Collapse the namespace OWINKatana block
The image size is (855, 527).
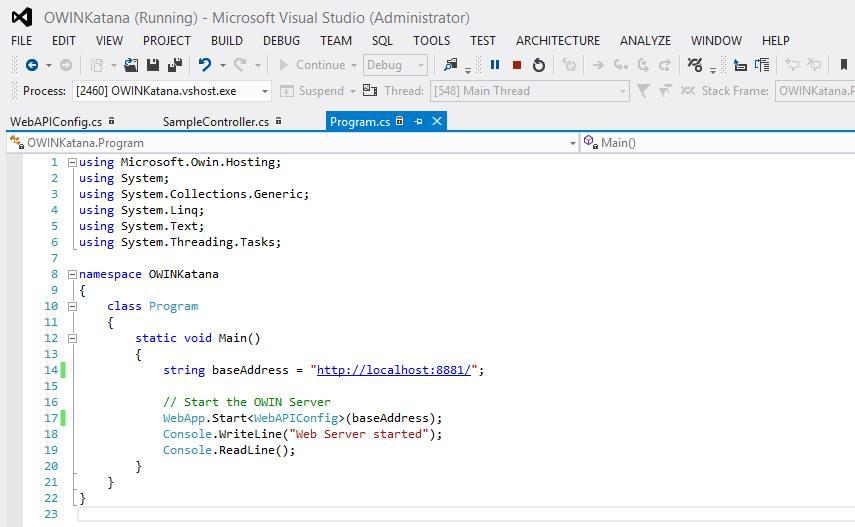point(72,274)
